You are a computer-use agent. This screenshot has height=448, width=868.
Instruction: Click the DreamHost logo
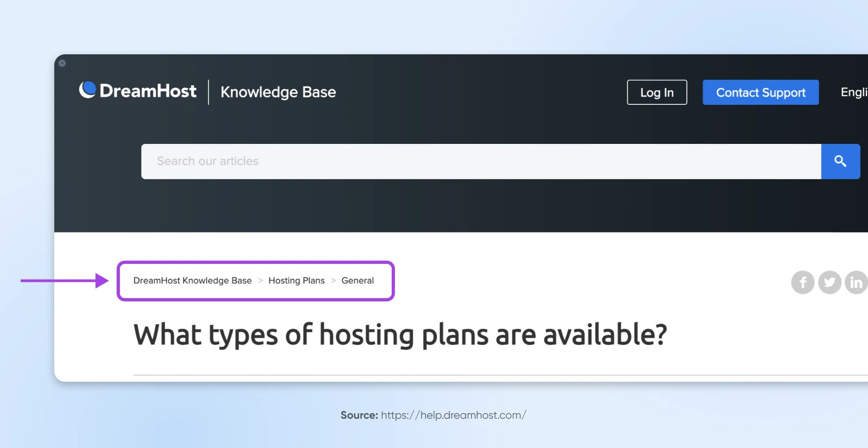138,91
